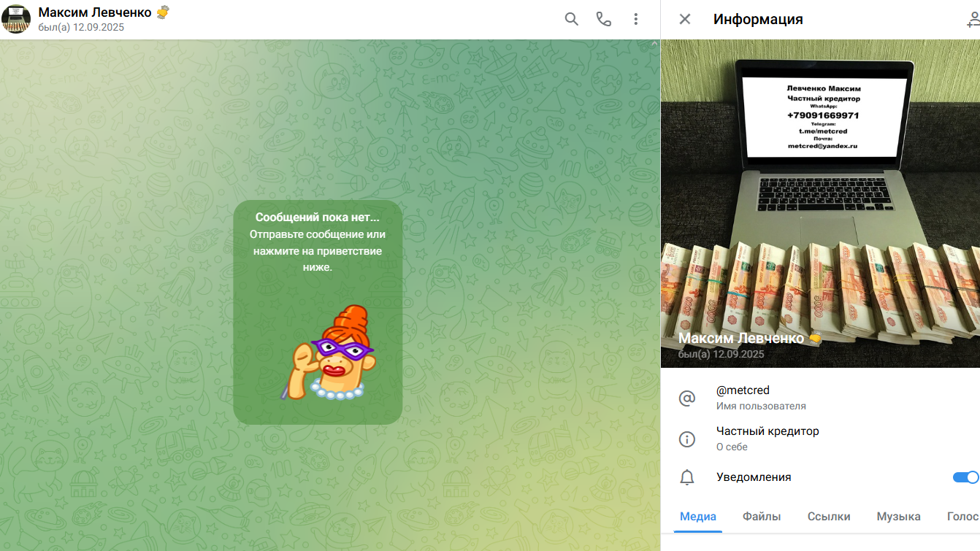Screen dimensions: 980x551
Task: Close the Информация panel
Action: pyautogui.click(x=685, y=20)
